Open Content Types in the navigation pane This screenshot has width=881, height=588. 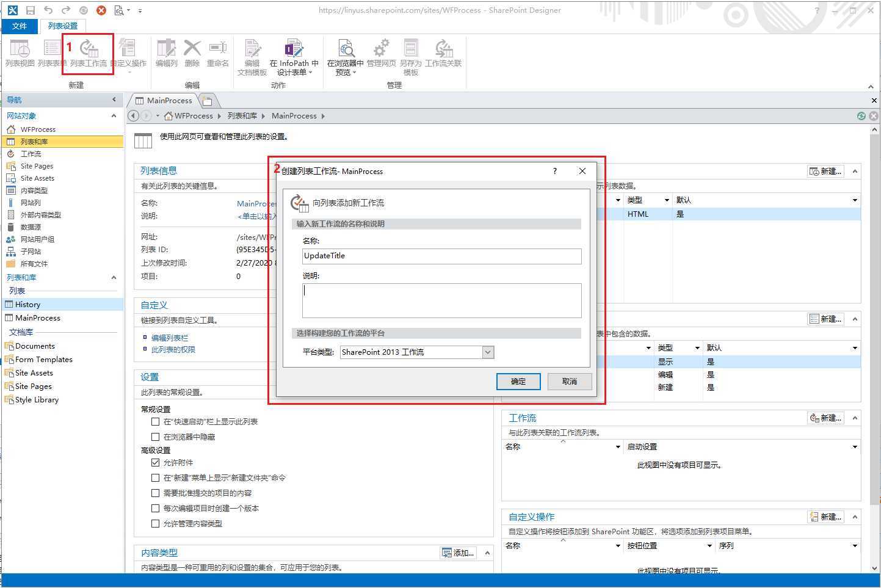[x=34, y=191]
